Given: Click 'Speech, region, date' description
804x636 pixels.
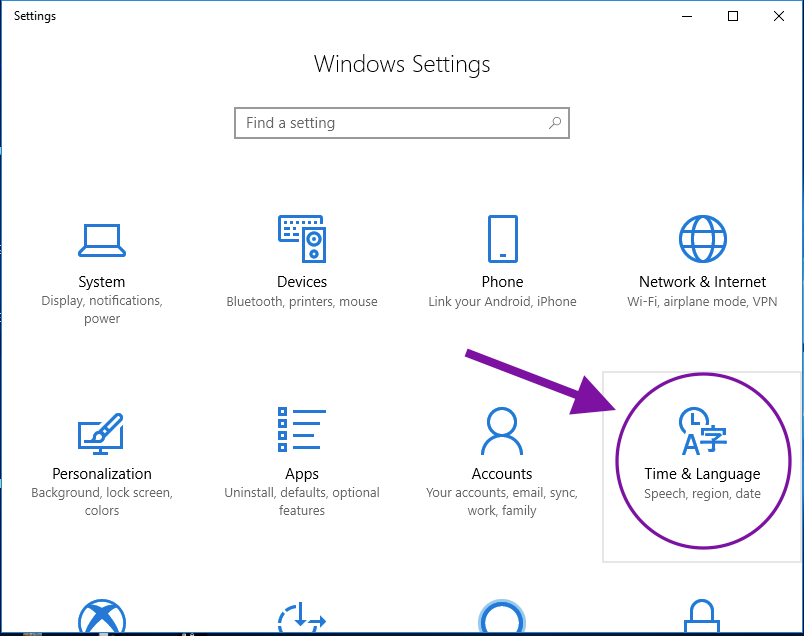Looking at the screenshot, I should 702,493.
